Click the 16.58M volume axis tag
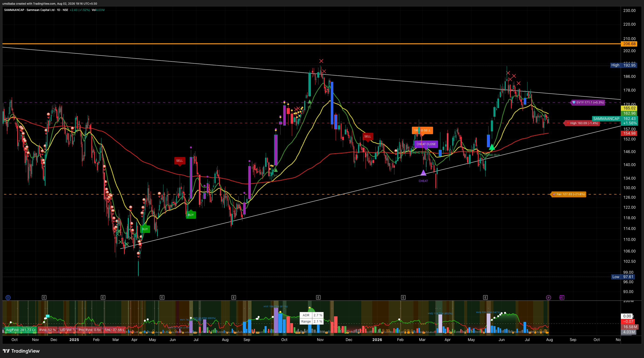This screenshot has height=358, width=644. pyautogui.click(x=630, y=327)
